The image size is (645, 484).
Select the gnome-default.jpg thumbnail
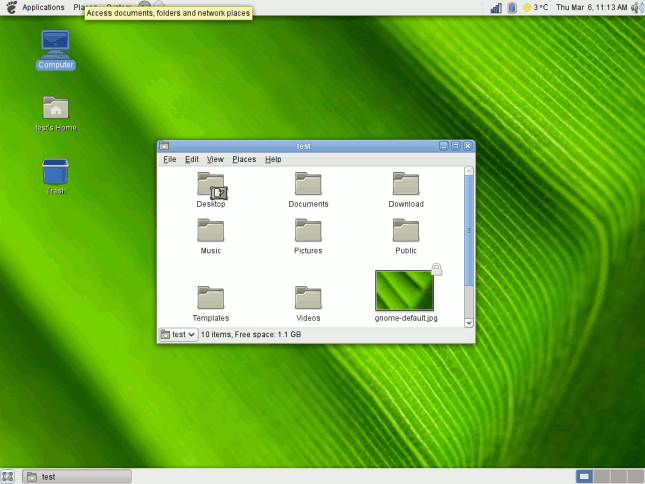tap(404, 290)
